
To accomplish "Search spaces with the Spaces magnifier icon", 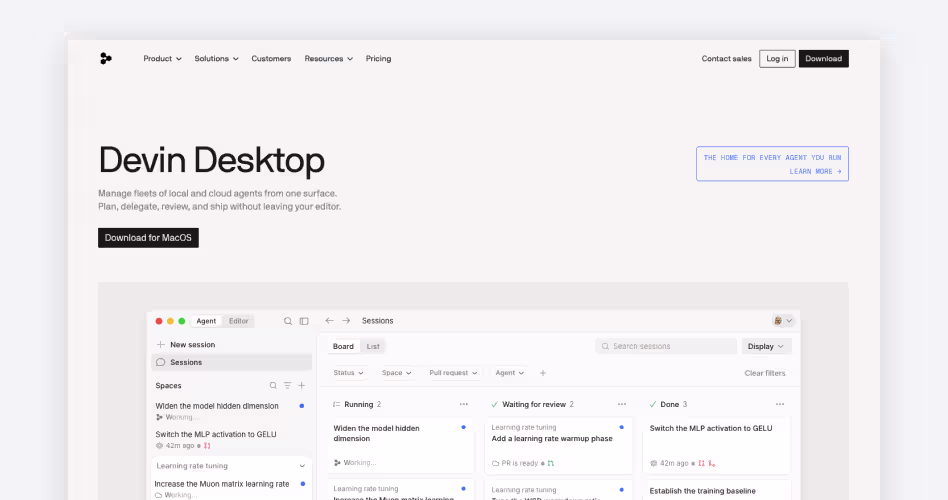I will click(x=273, y=385).
